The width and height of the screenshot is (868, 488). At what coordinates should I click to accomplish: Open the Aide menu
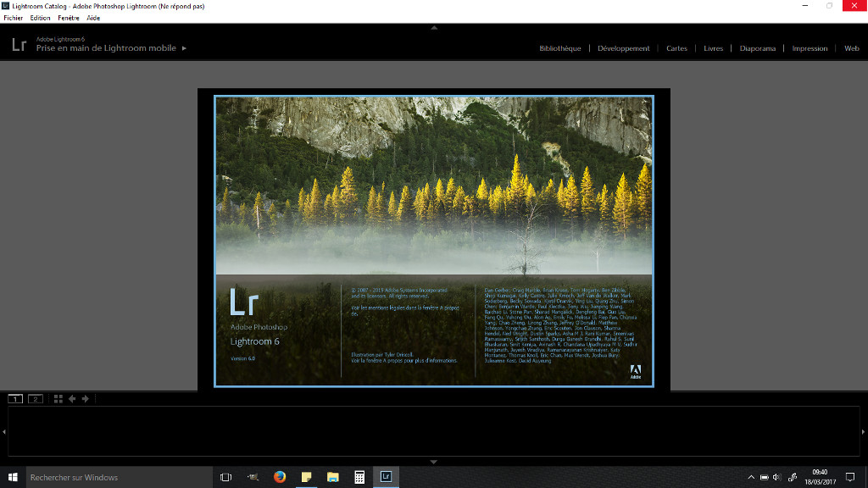pyautogui.click(x=93, y=18)
